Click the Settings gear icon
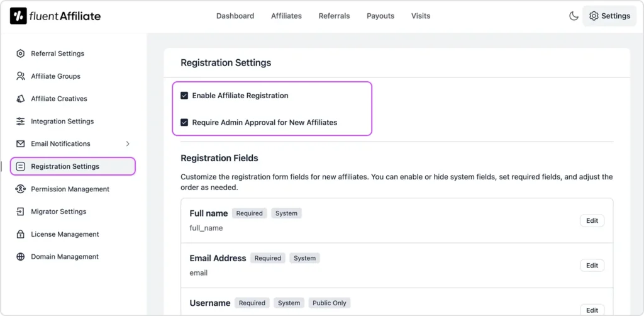 click(594, 16)
